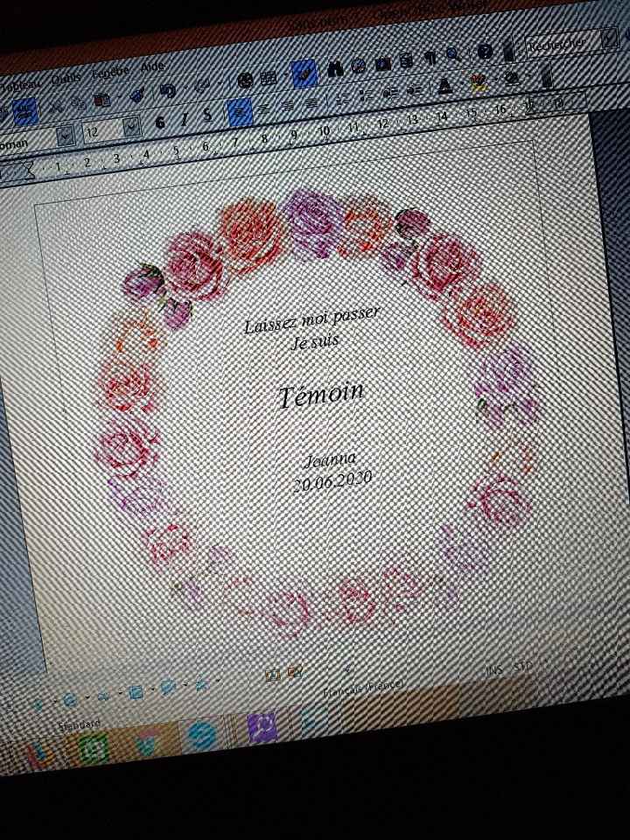Expand the font size 12 dropdown arrow

click(x=131, y=128)
